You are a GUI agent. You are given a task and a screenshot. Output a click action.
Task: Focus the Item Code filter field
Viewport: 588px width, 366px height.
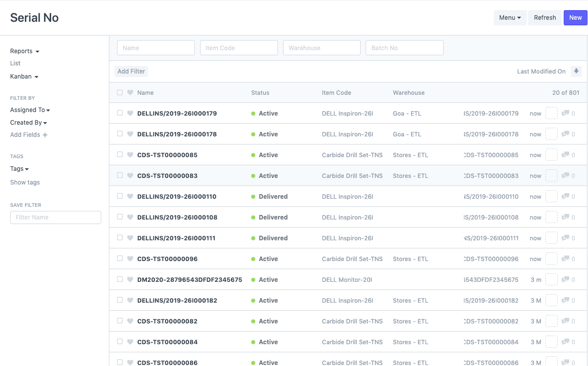coord(239,48)
